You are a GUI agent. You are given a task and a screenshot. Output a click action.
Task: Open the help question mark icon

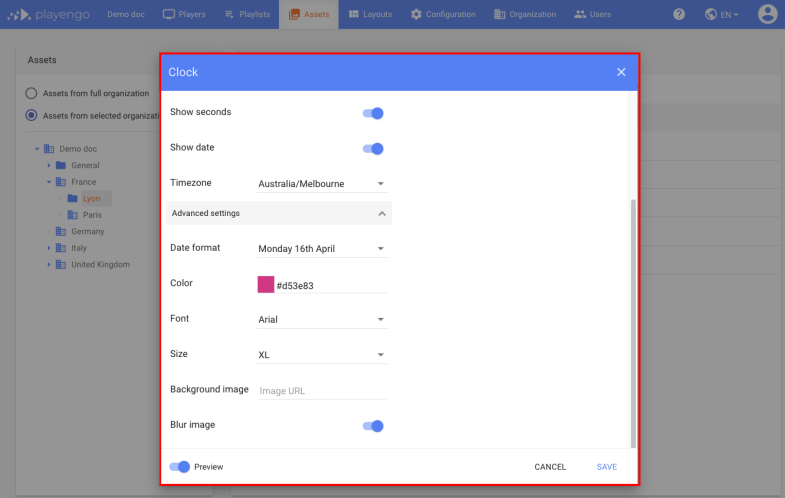click(x=678, y=14)
